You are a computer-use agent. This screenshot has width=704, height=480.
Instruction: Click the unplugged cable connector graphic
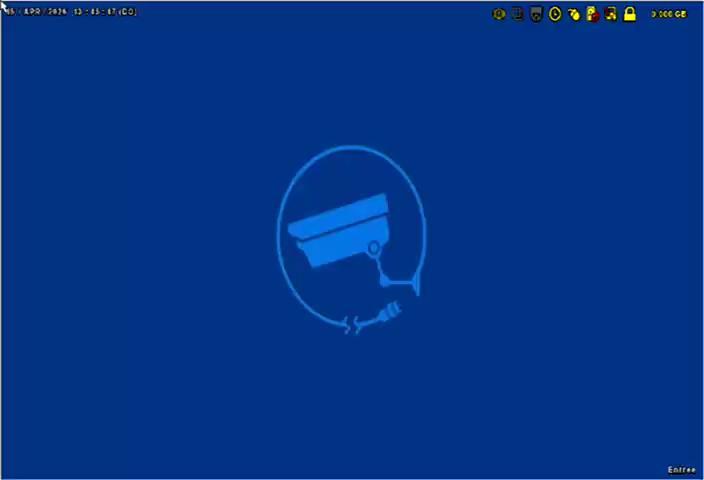(x=387, y=316)
